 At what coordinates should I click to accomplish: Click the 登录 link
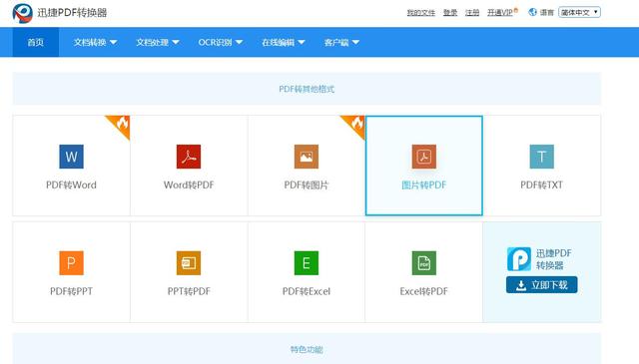pos(450,13)
